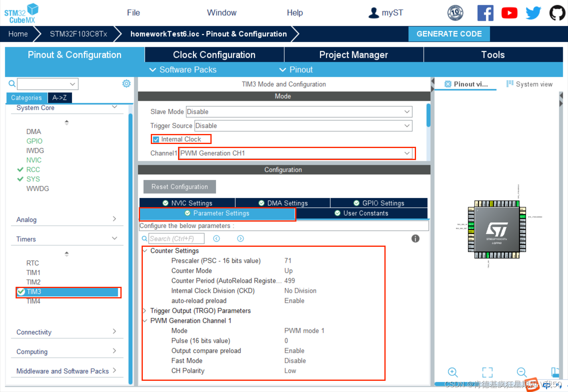Screen dimensions: 568x392
Task: Open the NVIC Settings tab
Action: point(187,203)
